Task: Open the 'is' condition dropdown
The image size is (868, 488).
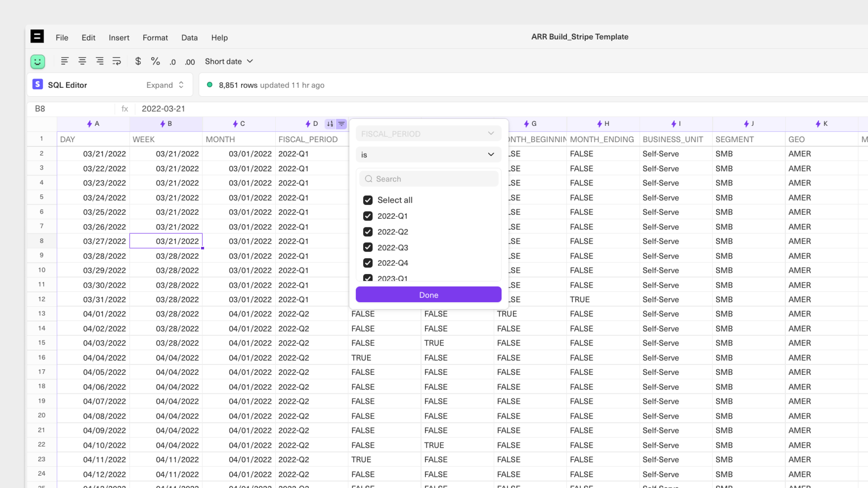Action: tap(428, 155)
